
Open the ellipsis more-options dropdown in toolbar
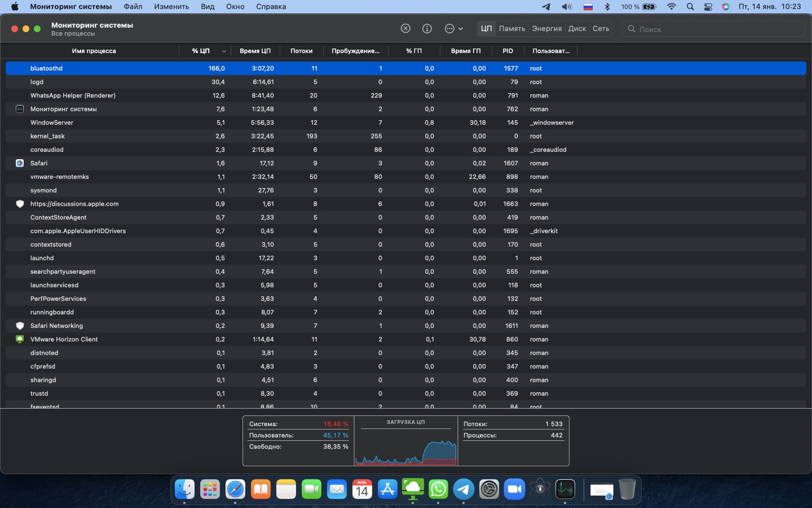(454, 29)
